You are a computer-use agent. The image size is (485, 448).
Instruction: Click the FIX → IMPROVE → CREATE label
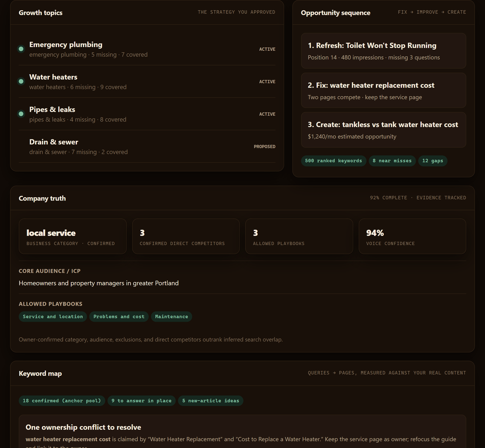[x=432, y=12]
